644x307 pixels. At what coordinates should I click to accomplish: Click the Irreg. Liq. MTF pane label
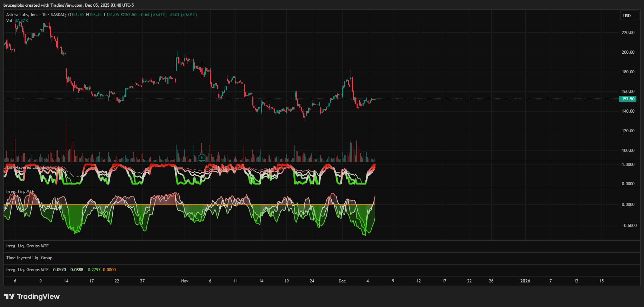20,192
